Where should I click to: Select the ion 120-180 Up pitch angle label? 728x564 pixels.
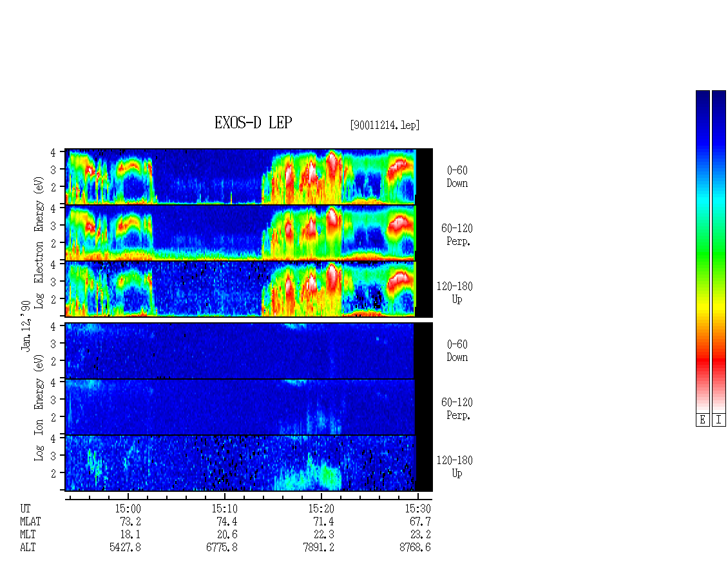click(455, 467)
